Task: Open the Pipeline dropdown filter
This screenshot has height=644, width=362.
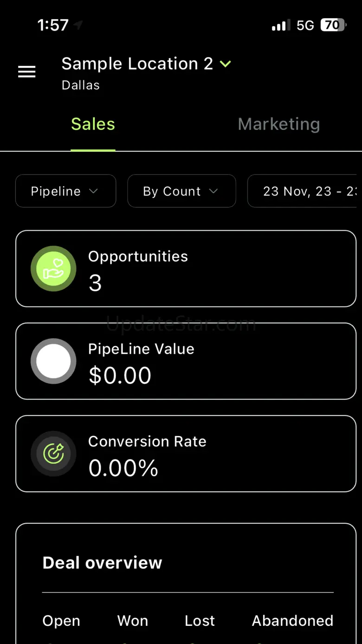Action: point(65,191)
